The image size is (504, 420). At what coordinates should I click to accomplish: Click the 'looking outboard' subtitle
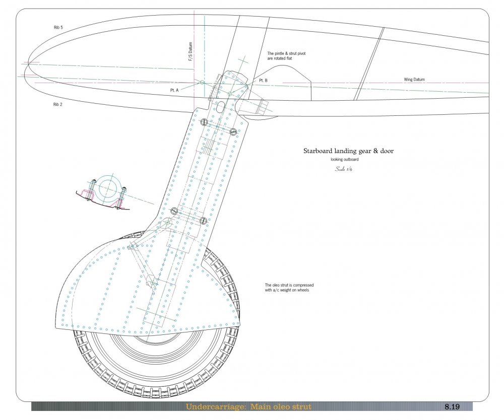pos(345,159)
